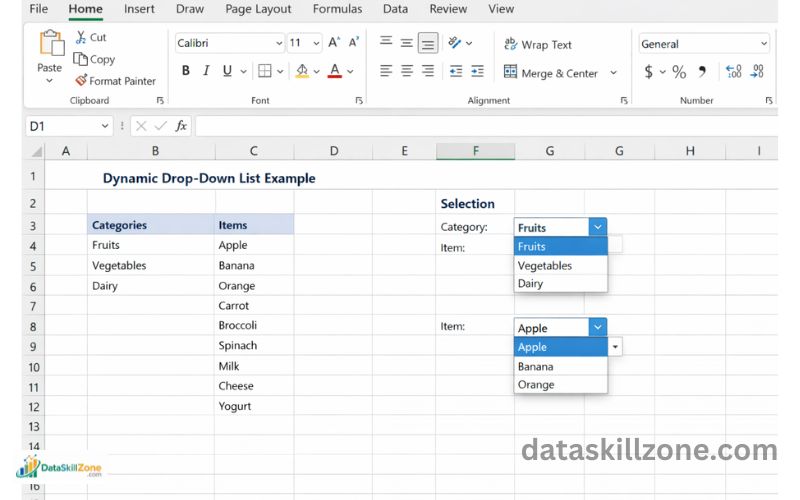Open the General number format dropdown
The height and width of the screenshot is (500, 800).
pyautogui.click(x=764, y=44)
